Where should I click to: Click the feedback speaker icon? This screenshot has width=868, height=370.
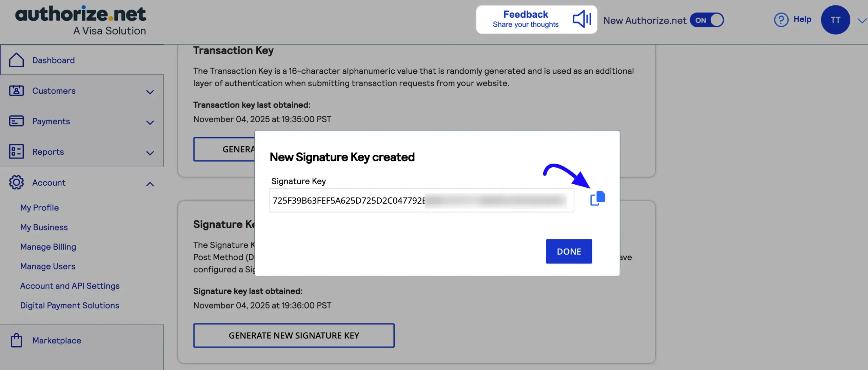coord(581,19)
